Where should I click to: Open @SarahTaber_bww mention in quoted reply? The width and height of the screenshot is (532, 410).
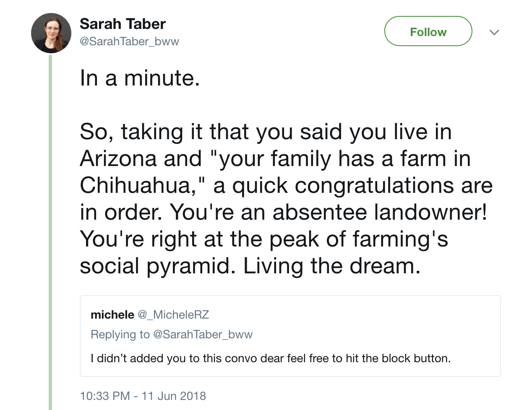coord(203,335)
